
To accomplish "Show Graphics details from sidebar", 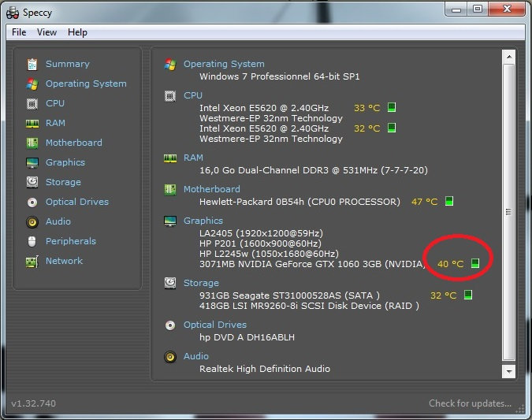I will click(x=65, y=162).
